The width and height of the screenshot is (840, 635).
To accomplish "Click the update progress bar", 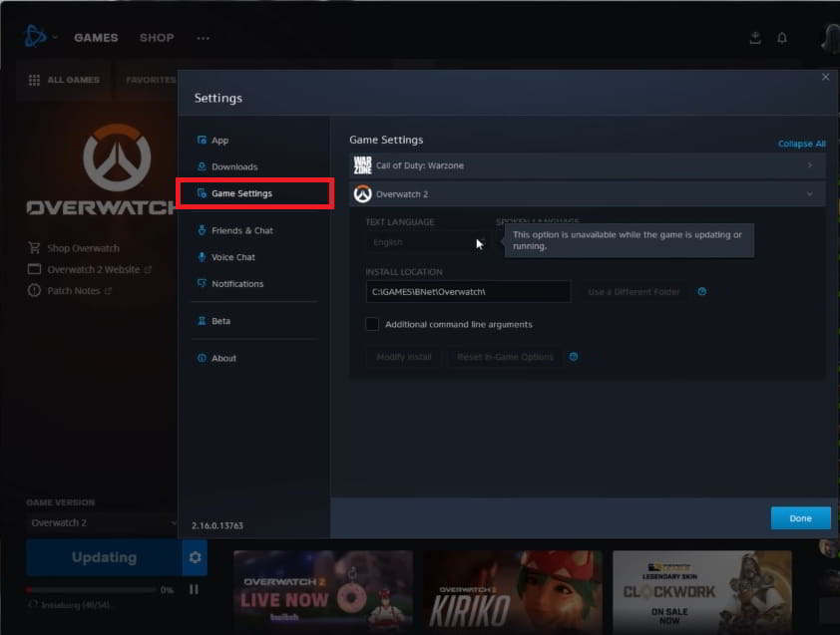I will tap(91, 590).
